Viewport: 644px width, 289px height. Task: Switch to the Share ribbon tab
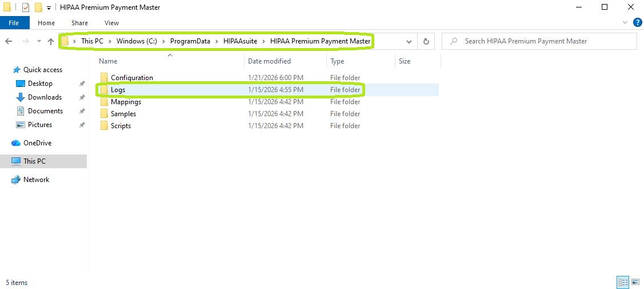(x=79, y=23)
